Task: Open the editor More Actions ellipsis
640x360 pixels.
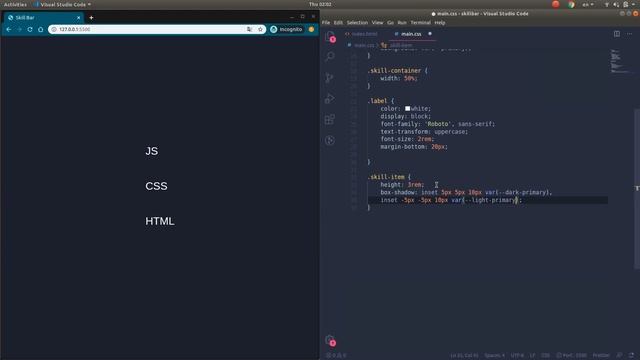Action: (x=629, y=34)
